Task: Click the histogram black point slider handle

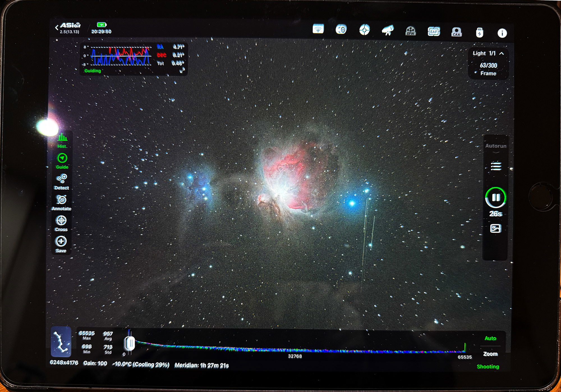Action: 130,343
